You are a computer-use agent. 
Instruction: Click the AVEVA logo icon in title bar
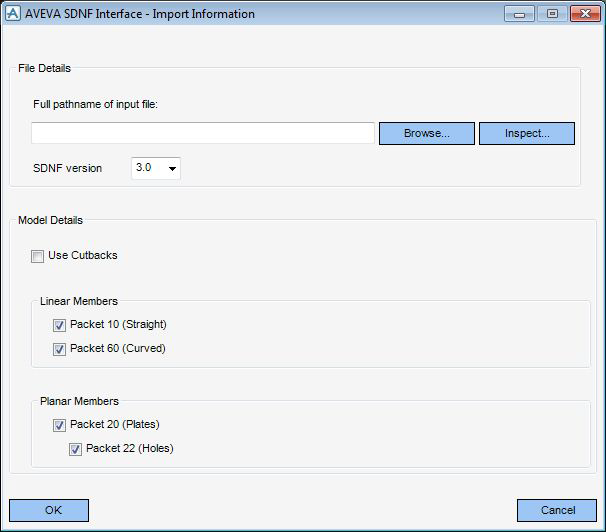pos(13,14)
